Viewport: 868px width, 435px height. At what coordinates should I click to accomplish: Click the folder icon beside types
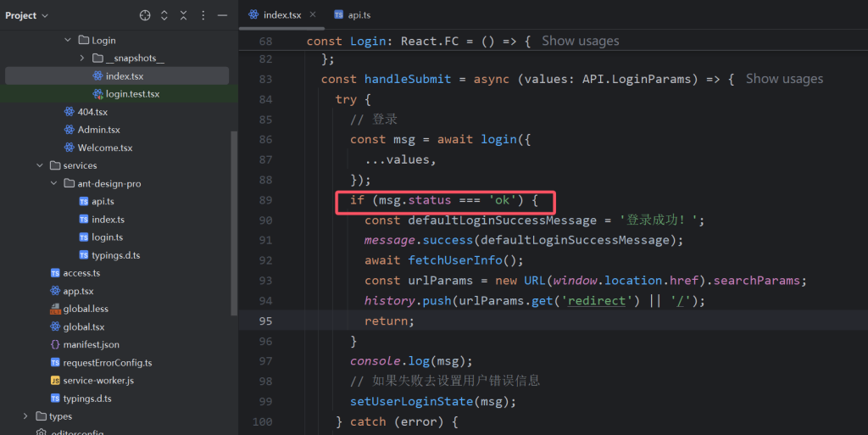pos(41,416)
